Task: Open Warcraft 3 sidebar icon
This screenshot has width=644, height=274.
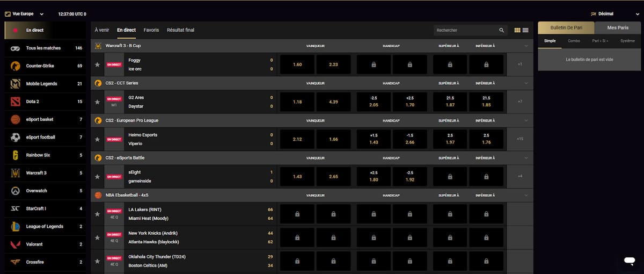Action: coord(16,173)
